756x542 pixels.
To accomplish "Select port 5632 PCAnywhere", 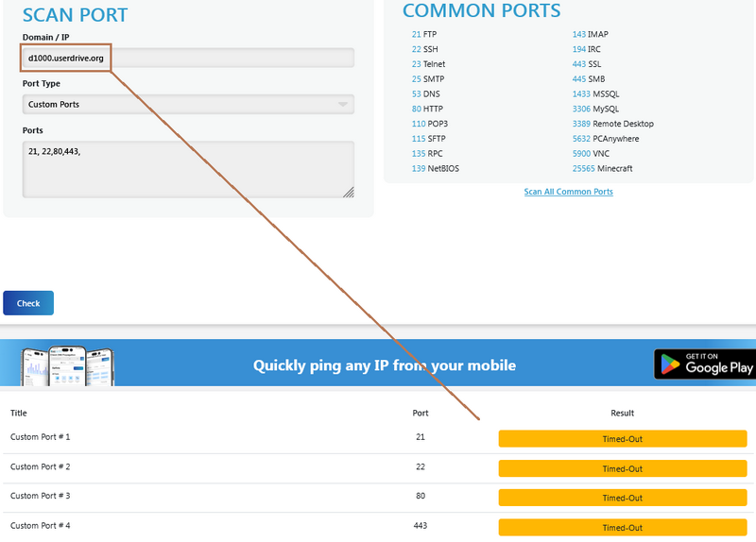I will (x=606, y=139).
